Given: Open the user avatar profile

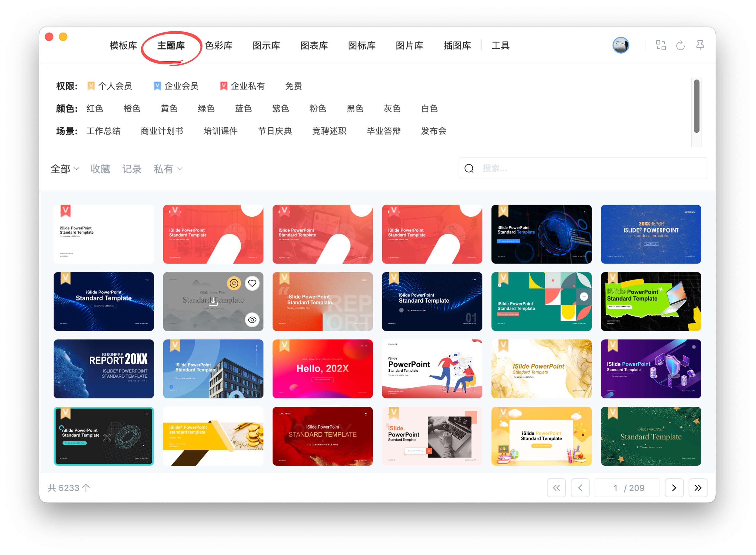Looking at the screenshot, I should tap(620, 45).
